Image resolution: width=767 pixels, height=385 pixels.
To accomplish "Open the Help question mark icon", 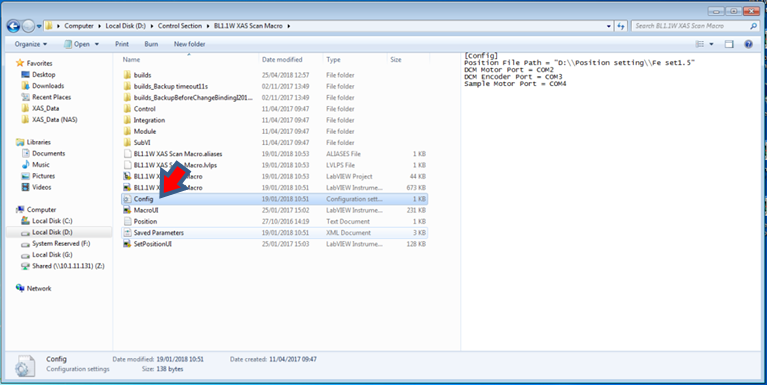I will click(x=748, y=44).
